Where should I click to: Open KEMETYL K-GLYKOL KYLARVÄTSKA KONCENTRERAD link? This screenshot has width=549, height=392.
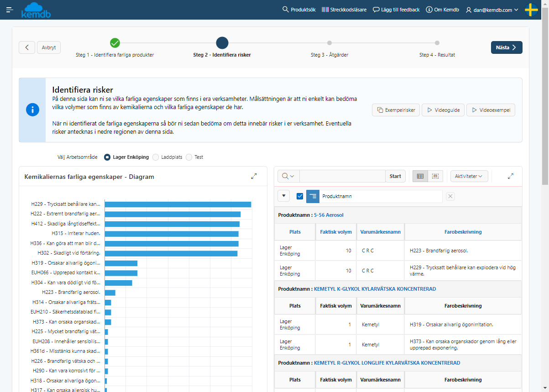[375, 289]
